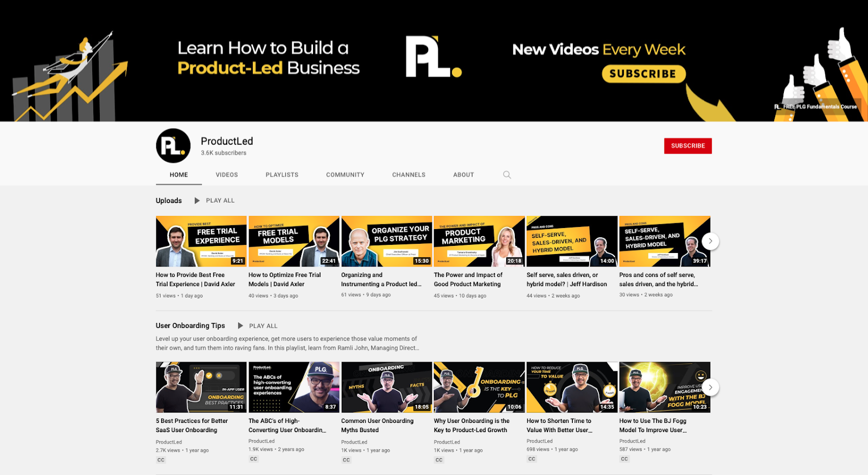The width and height of the screenshot is (868, 475).
Task: Open the Channels tab
Action: pos(409,175)
